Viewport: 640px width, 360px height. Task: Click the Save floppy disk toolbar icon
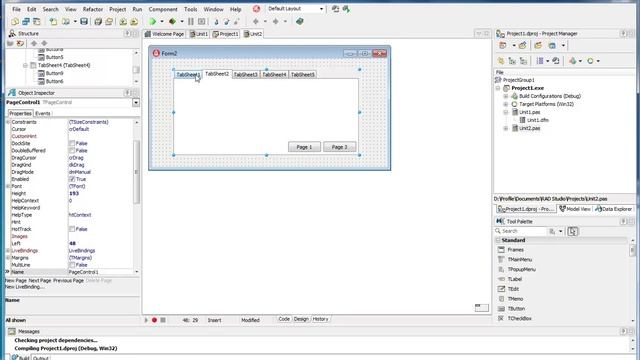[x=84, y=22]
